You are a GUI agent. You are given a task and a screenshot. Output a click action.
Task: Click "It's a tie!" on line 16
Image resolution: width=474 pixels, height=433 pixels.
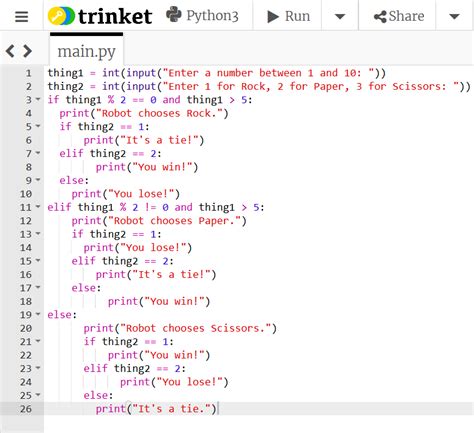pos(171,274)
